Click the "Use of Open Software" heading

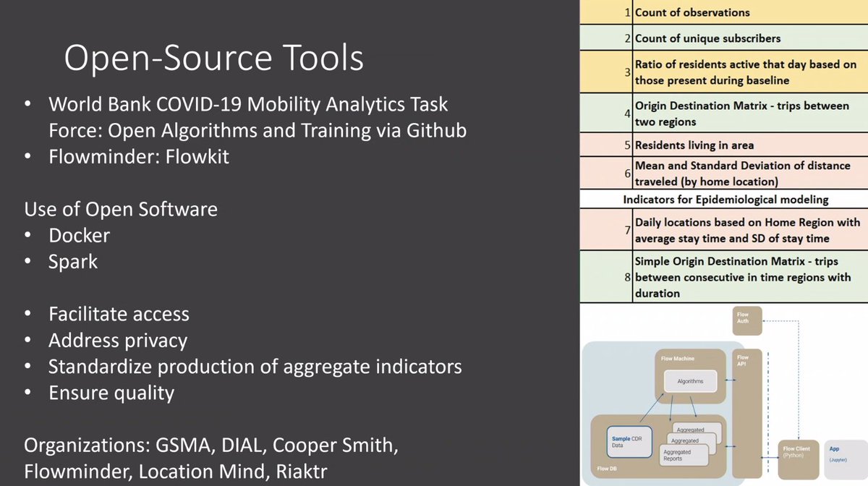pyautogui.click(x=121, y=210)
